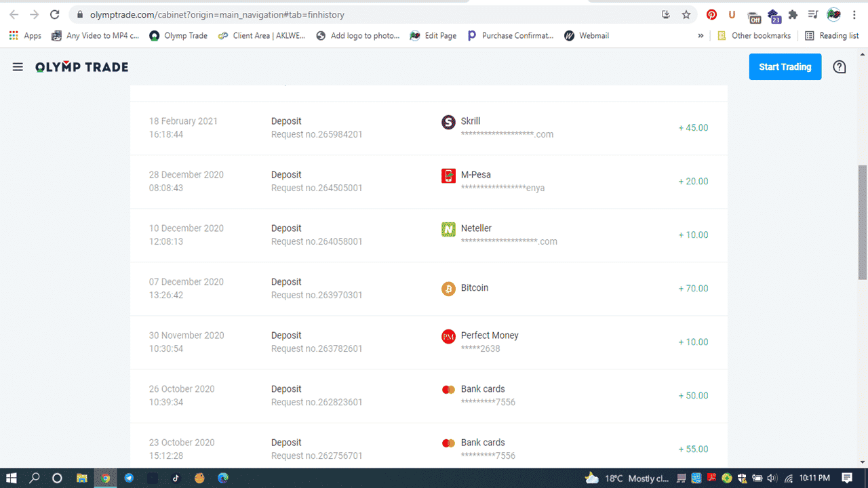This screenshot has height=488, width=868.
Task: Click the + 50.00 deposit amount
Action: pos(693,395)
